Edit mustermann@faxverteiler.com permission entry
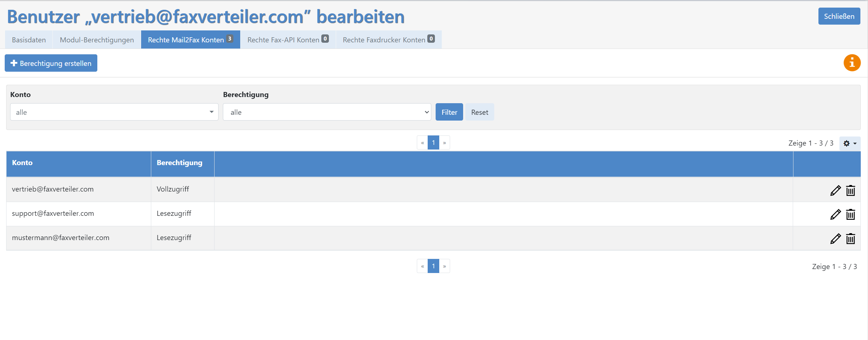The image size is (868, 340). [835, 239]
